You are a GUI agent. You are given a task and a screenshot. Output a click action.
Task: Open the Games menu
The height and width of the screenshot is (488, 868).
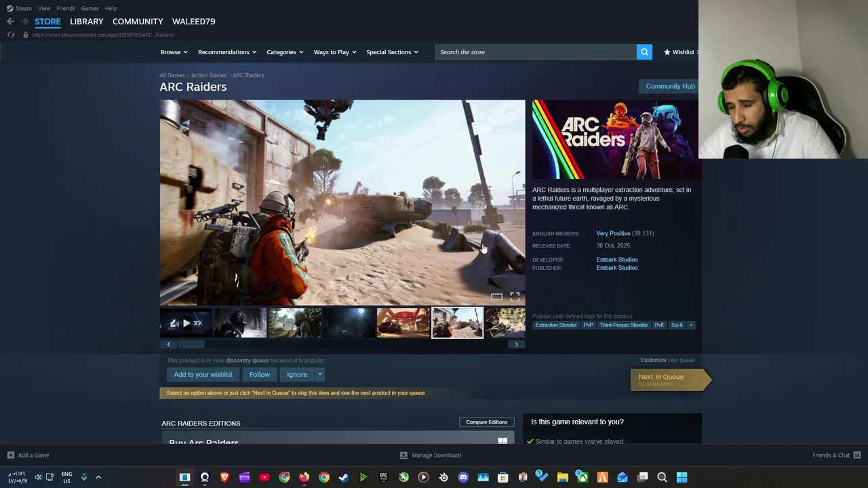tap(90, 8)
